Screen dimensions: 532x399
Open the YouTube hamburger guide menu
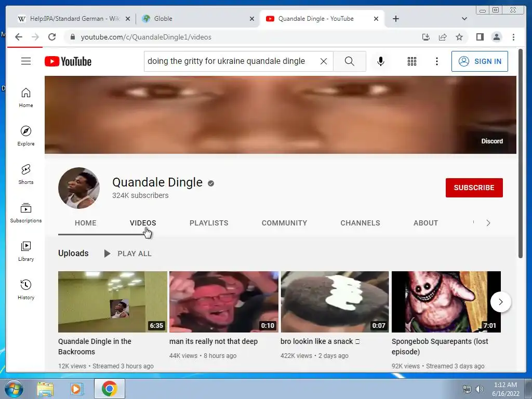coord(26,61)
